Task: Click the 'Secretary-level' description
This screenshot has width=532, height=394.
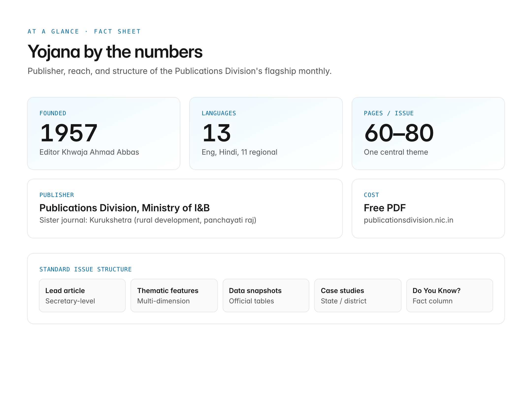Action: [x=70, y=301]
